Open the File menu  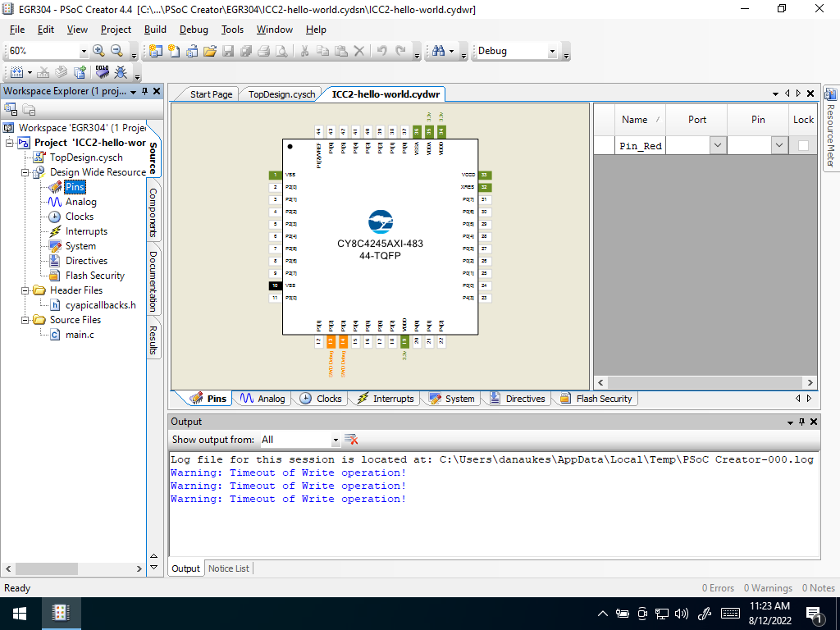(17, 30)
